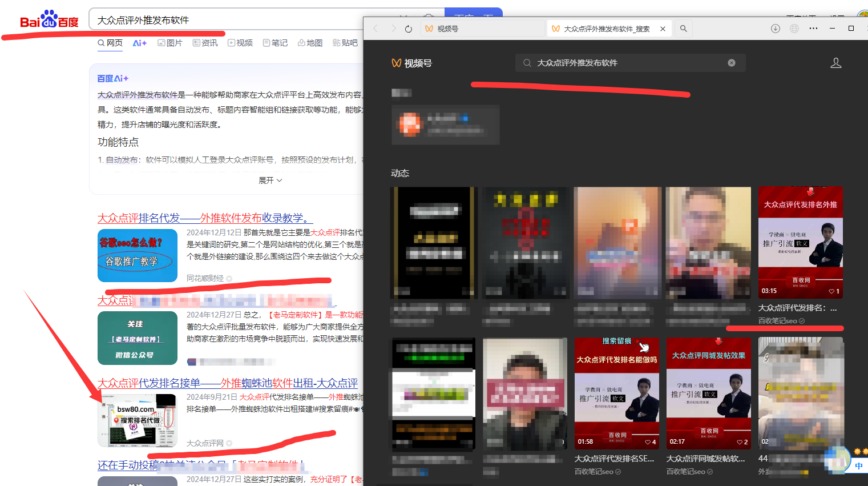Select the 网页 tab on Baidu
The width and height of the screenshot is (868, 486).
pyautogui.click(x=110, y=43)
